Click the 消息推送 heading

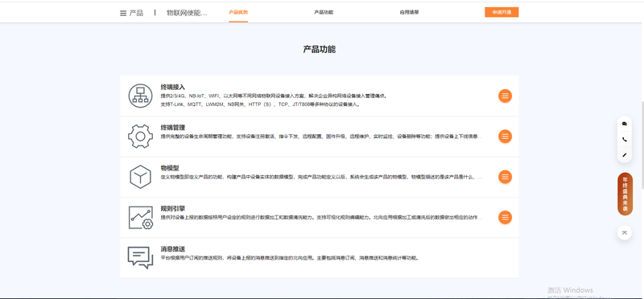click(x=173, y=249)
